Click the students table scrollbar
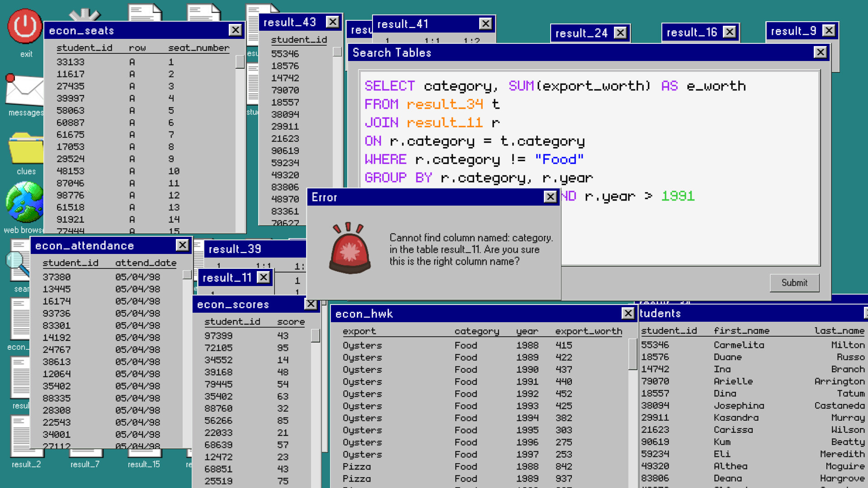Viewport: 868px width, 488px height. [864, 398]
